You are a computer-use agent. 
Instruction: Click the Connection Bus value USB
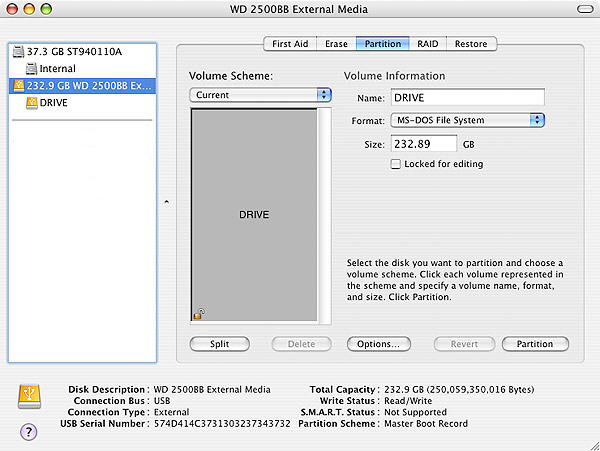pos(162,401)
